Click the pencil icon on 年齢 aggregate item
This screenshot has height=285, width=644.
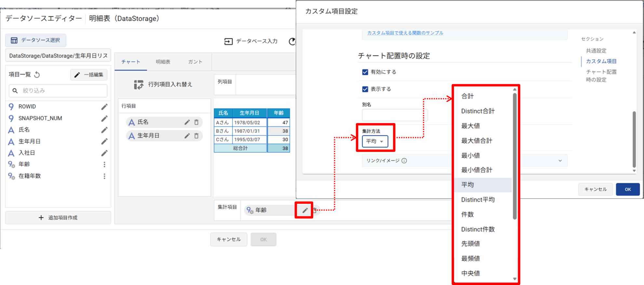coord(305,210)
